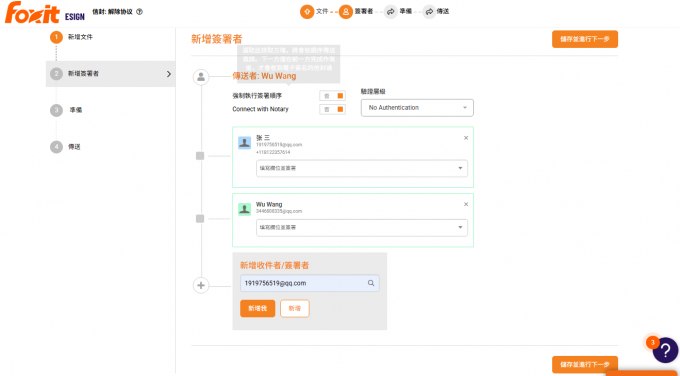Remove signer Wu Wang with X

pos(466,204)
